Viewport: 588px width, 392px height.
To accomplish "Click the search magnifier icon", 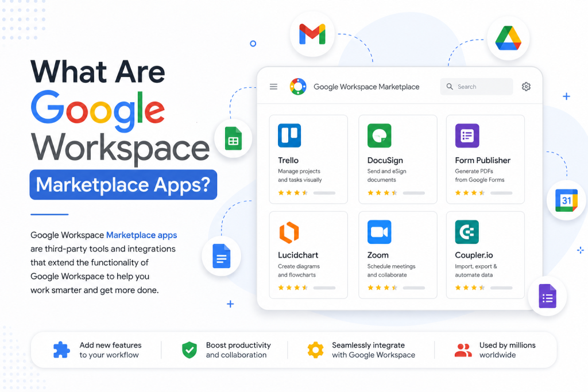I will tap(450, 87).
